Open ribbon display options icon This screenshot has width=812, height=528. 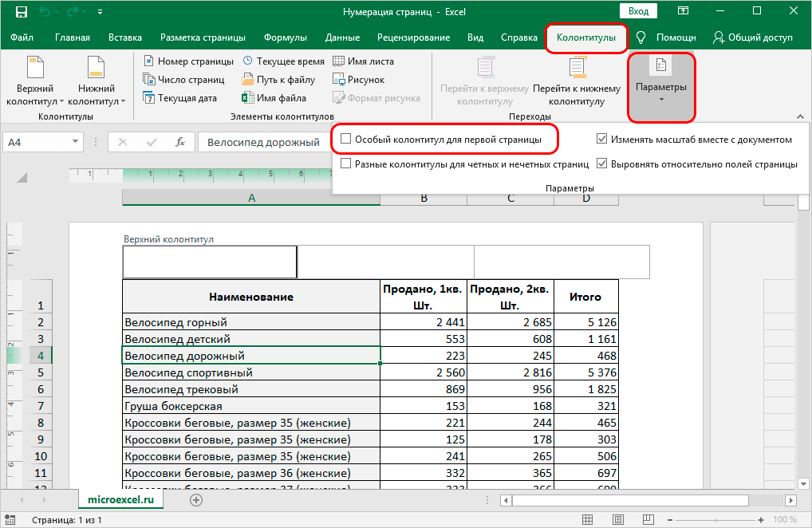coord(683,11)
